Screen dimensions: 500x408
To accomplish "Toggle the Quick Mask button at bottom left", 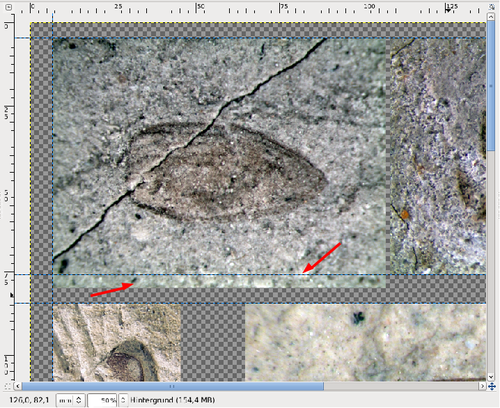I will [9, 386].
